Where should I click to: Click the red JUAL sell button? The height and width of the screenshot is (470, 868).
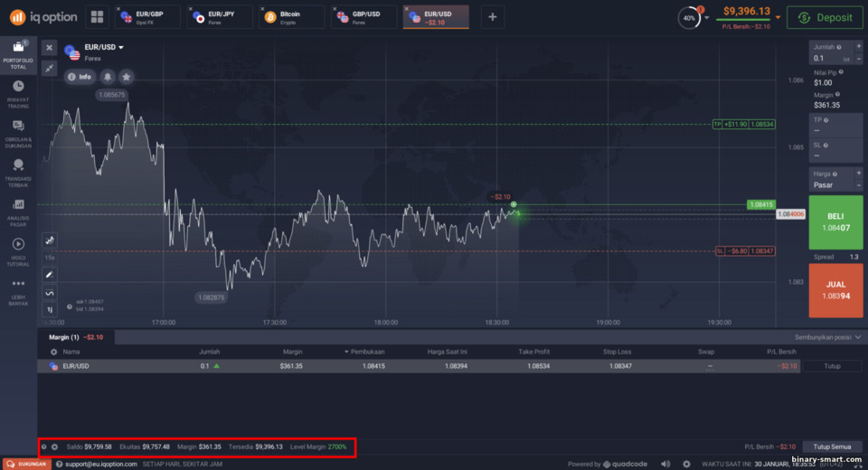[x=835, y=290]
